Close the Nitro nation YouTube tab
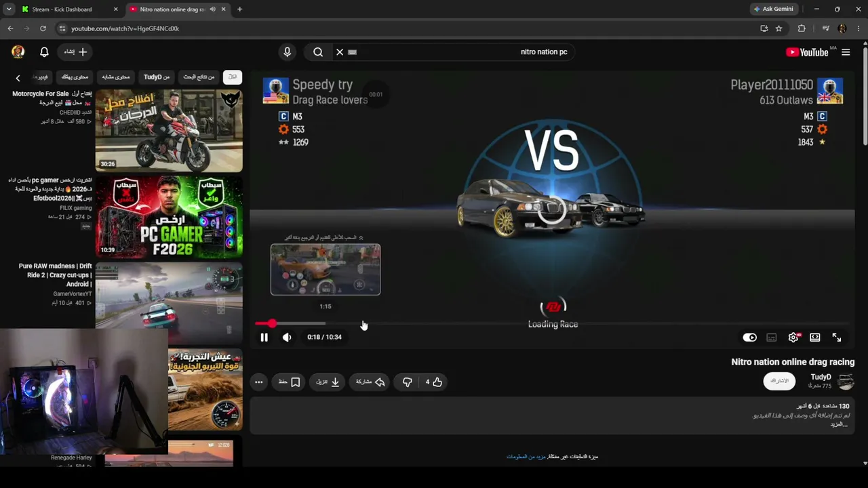 (x=224, y=9)
